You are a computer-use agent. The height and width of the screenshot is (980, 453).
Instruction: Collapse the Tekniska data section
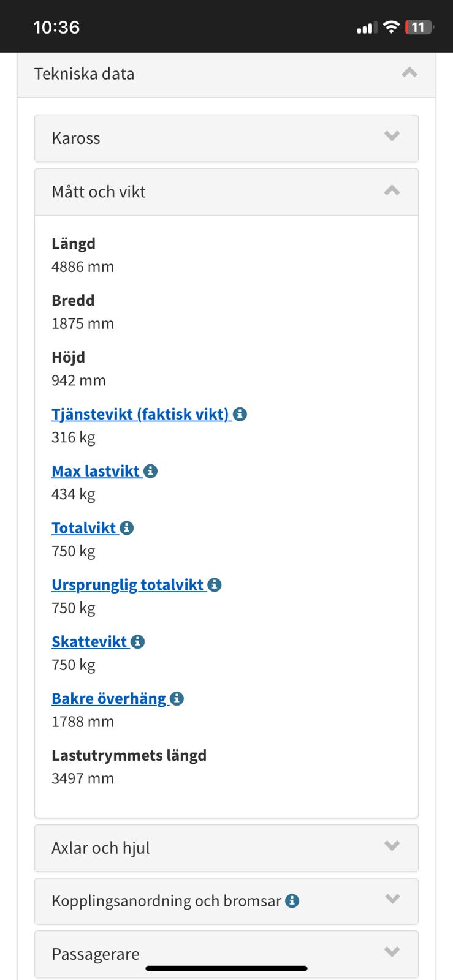(409, 73)
